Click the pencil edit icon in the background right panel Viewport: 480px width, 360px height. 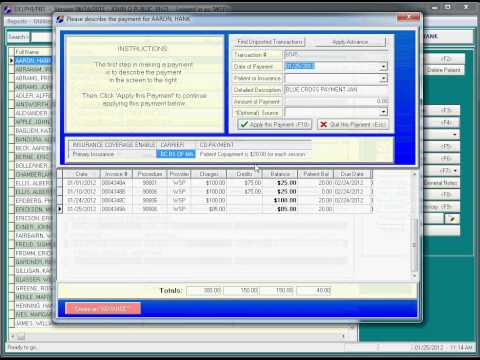tap(452, 219)
